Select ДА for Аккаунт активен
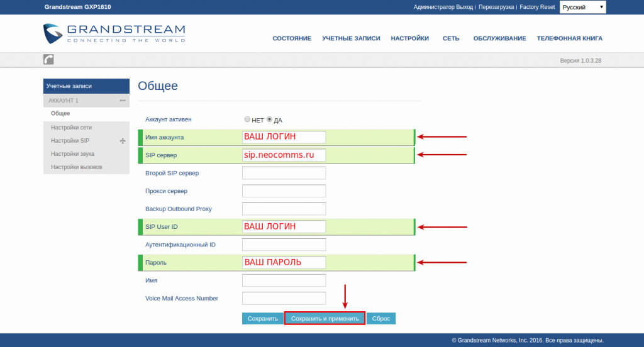The height and width of the screenshot is (347, 644). (x=270, y=119)
